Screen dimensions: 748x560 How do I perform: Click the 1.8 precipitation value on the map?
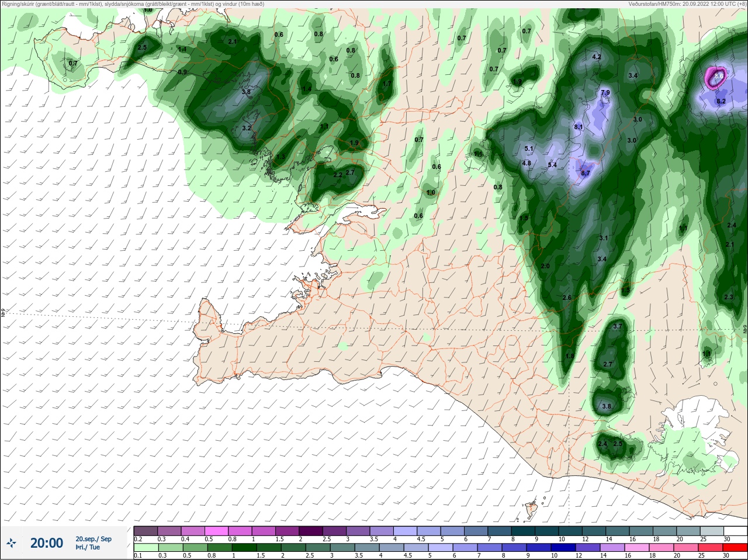570,356
